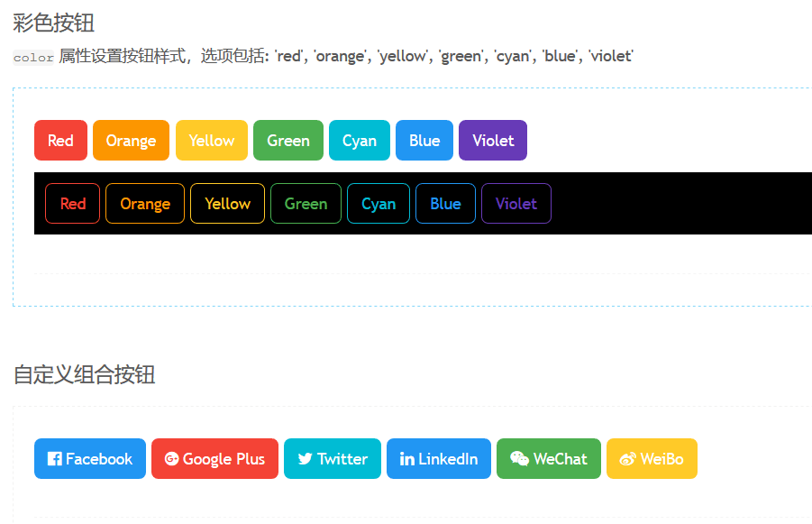This screenshot has width=812, height=524.
Task: Click the Twitter bird icon
Action: pyautogui.click(x=305, y=459)
